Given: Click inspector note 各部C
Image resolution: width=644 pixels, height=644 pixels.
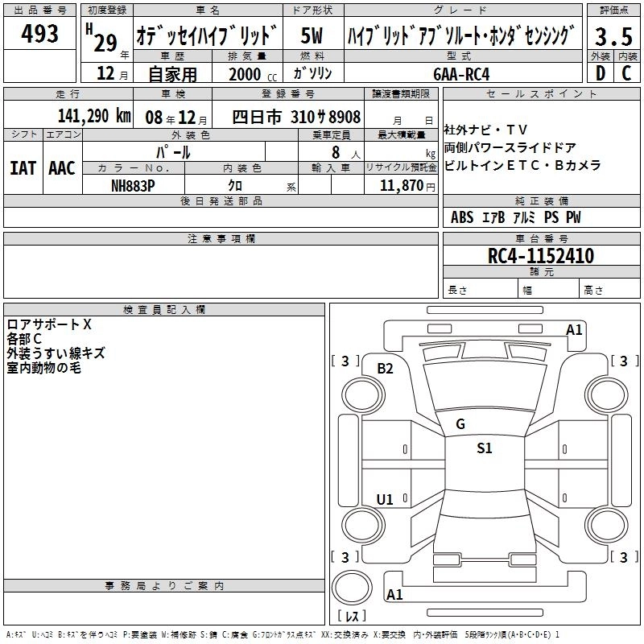Looking at the screenshot, I should [x=24, y=339].
